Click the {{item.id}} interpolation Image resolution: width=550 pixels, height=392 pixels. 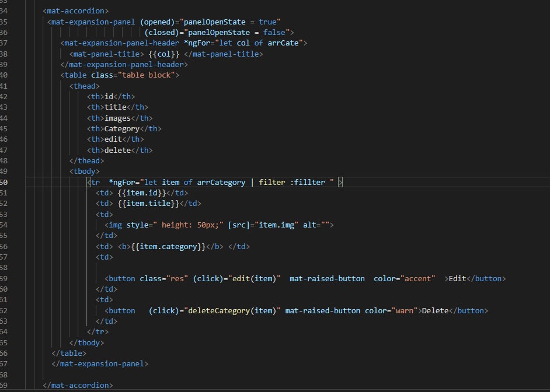pyautogui.click(x=142, y=192)
